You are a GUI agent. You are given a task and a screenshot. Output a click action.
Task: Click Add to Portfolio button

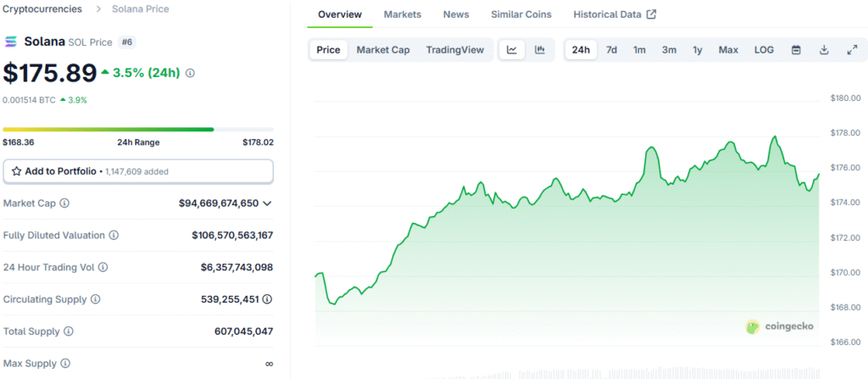(x=138, y=171)
